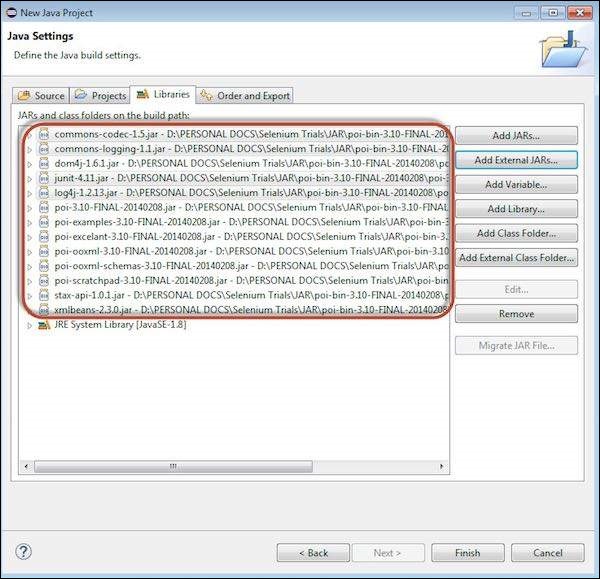Click the jar icon beside xmlbeans-2.3.0.jar
The height and width of the screenshot is (579, 600).
point(44,310)
